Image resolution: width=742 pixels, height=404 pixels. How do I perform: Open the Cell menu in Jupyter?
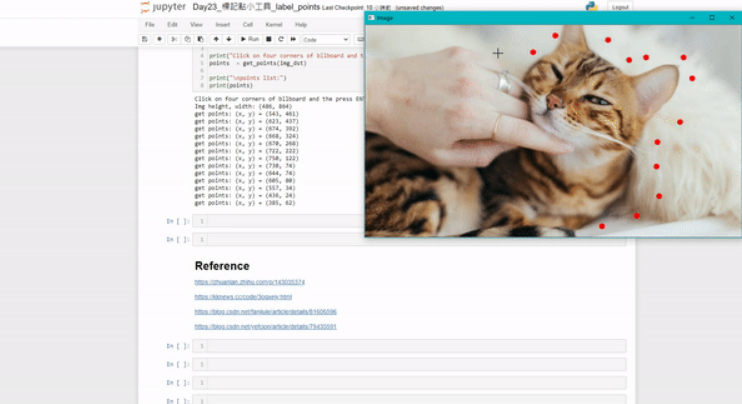pos(247,25)
